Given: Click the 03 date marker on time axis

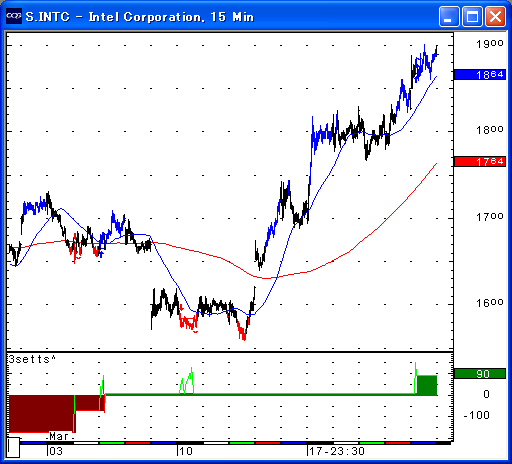Looking at the screenshot, I should [56, 451].
